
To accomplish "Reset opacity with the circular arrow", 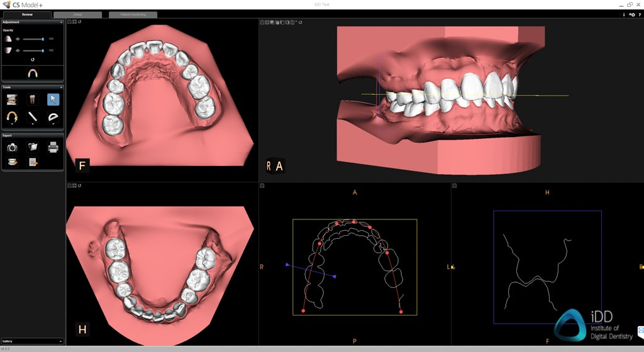I will (x=33, y=60).
